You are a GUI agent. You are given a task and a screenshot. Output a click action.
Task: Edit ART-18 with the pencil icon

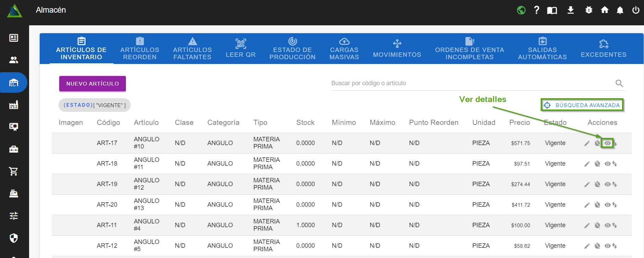(x=587, y=164)
